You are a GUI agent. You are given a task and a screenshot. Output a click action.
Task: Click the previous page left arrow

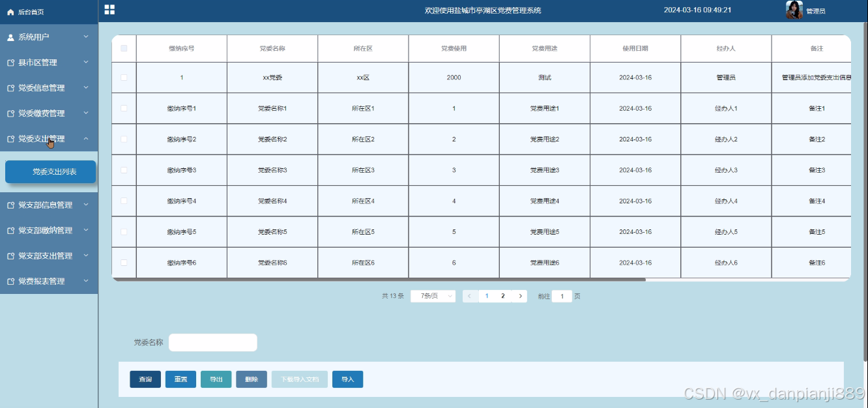(x=470, y=296)
